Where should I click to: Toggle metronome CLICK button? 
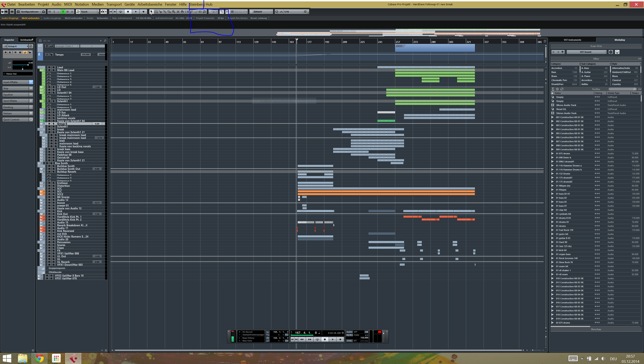pyautogui.click(x=349, y=332)
